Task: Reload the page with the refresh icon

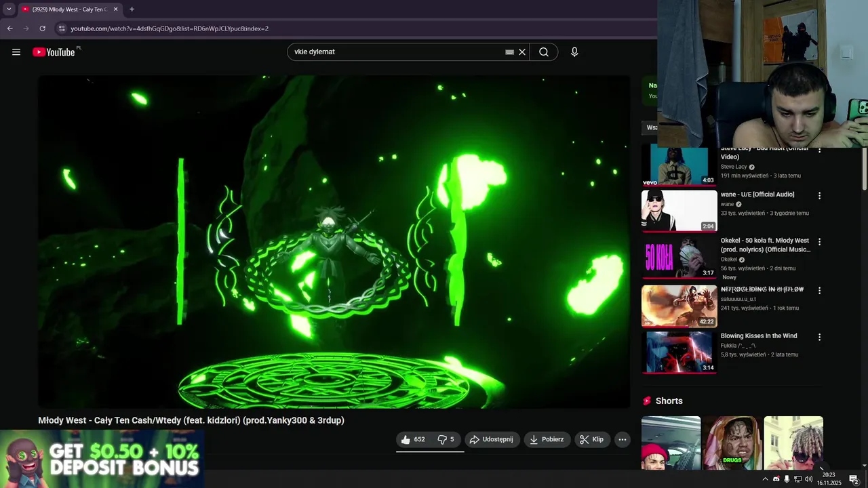Action: 42,28
